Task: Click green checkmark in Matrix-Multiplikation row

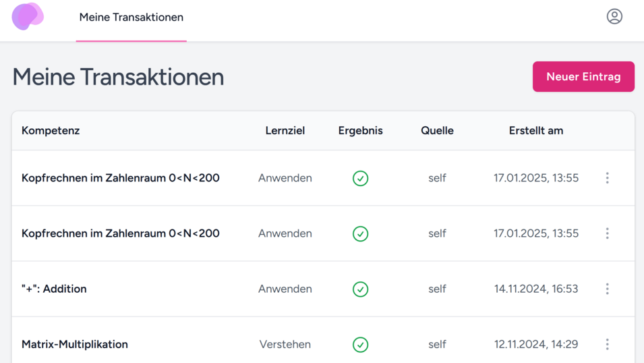Action: [x=360, y=344]
